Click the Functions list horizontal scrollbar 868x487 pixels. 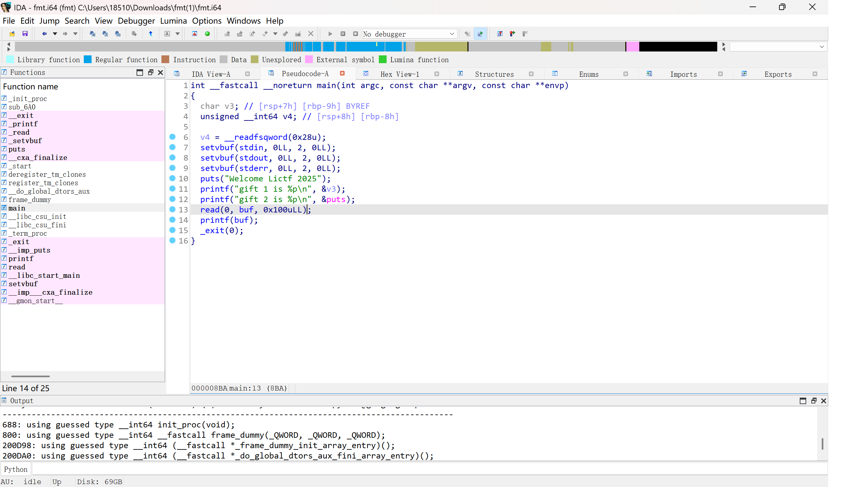tap(30, 376)
